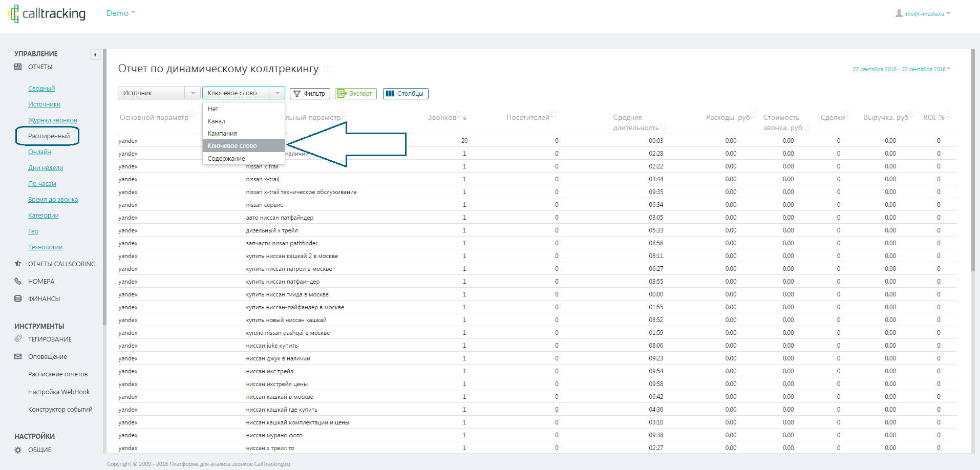Open Конструктор событий
Viewport: 980px width, 470px height.
tap(60, 410)
